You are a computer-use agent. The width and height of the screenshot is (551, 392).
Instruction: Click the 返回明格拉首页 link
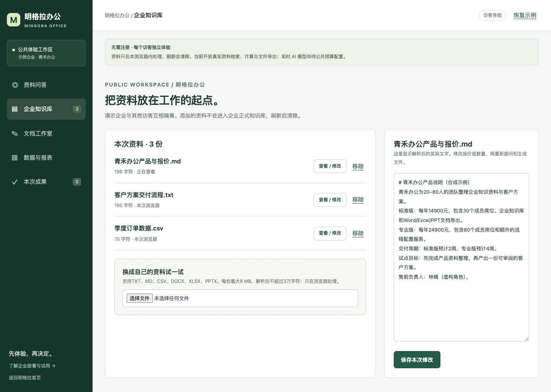point(25,378)
